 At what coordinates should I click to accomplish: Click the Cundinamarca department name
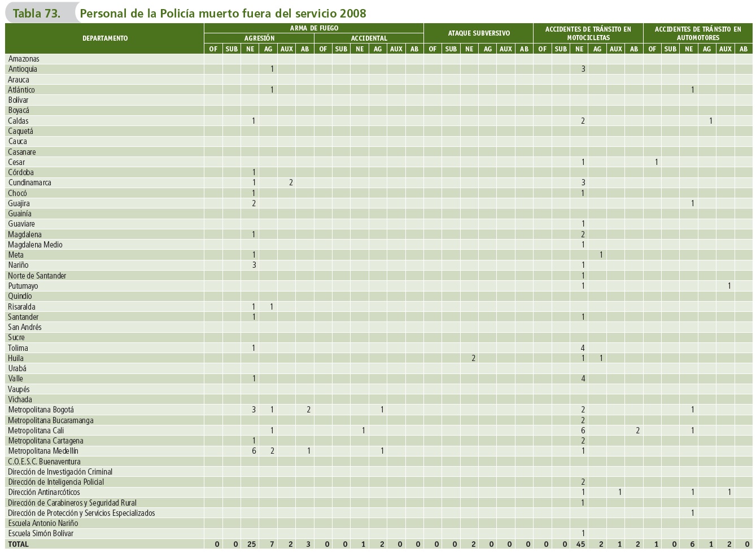tap(29, 182)
